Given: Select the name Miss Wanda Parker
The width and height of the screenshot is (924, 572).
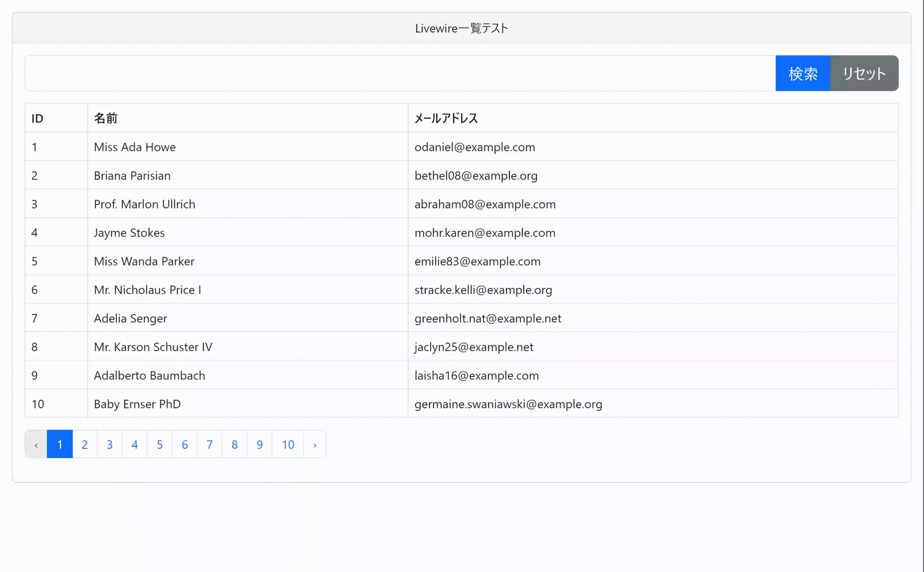Looking at the screenshot, I should [x=144, y=261].
